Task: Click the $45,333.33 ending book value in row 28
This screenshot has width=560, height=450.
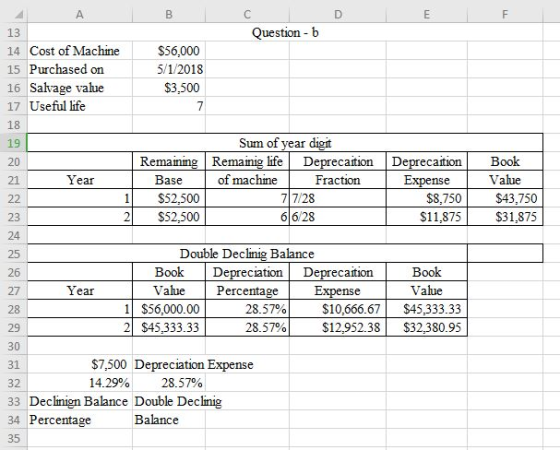Action: click(426, 309)
